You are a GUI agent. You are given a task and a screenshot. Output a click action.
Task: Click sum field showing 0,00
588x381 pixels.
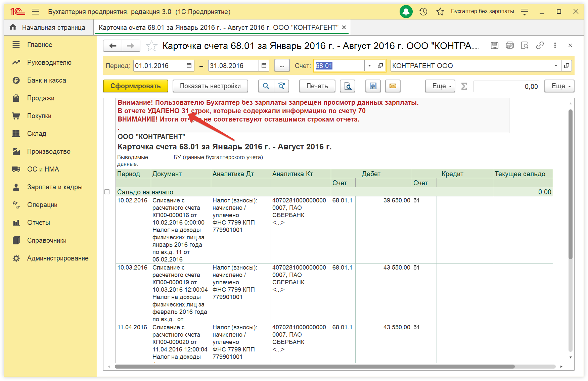[506, 86]
